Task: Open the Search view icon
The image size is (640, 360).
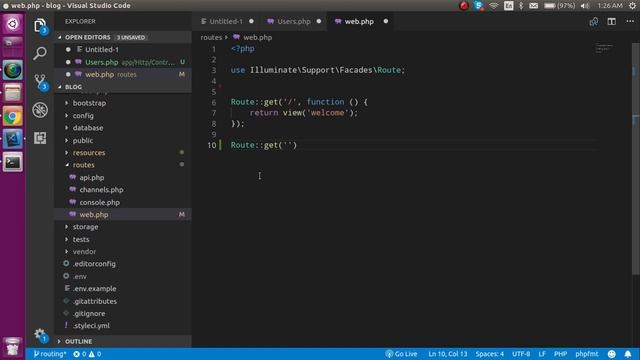Action: [x=40, y=53]
